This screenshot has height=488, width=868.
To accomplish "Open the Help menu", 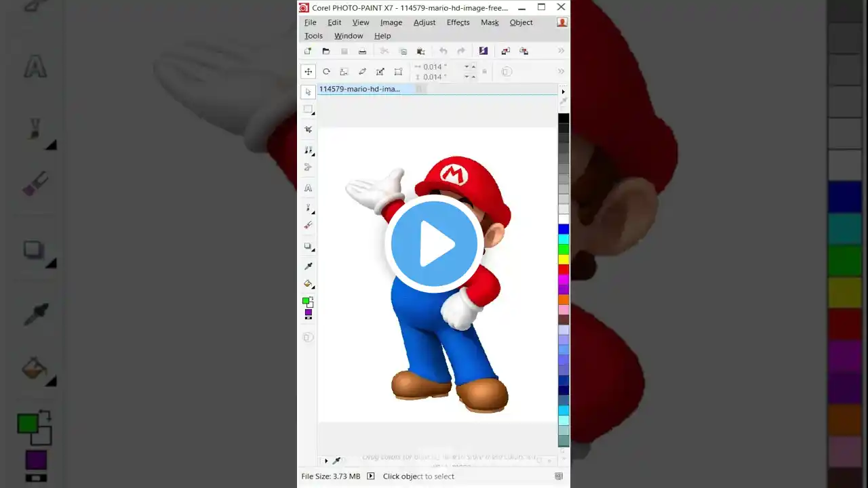I will click(x=382, y=36).
